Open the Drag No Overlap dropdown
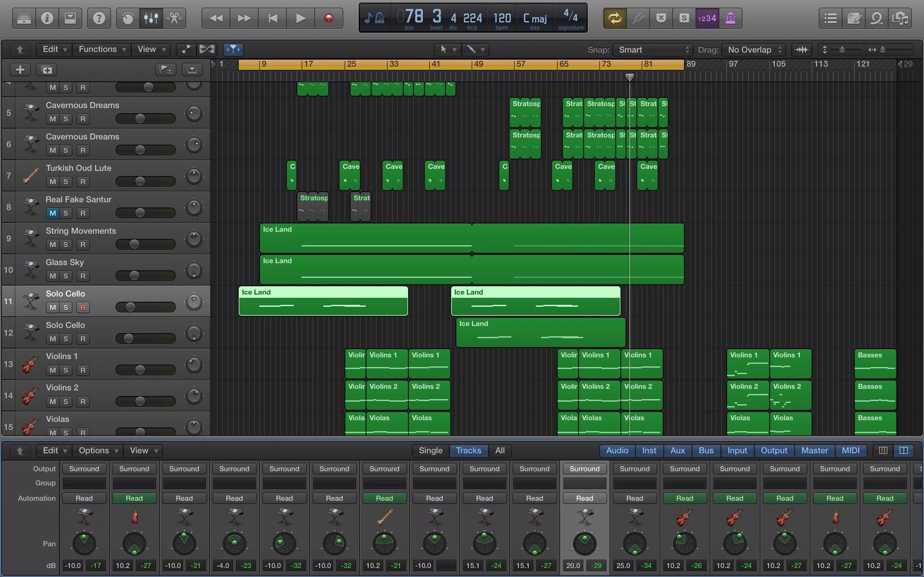 [754, 50]
